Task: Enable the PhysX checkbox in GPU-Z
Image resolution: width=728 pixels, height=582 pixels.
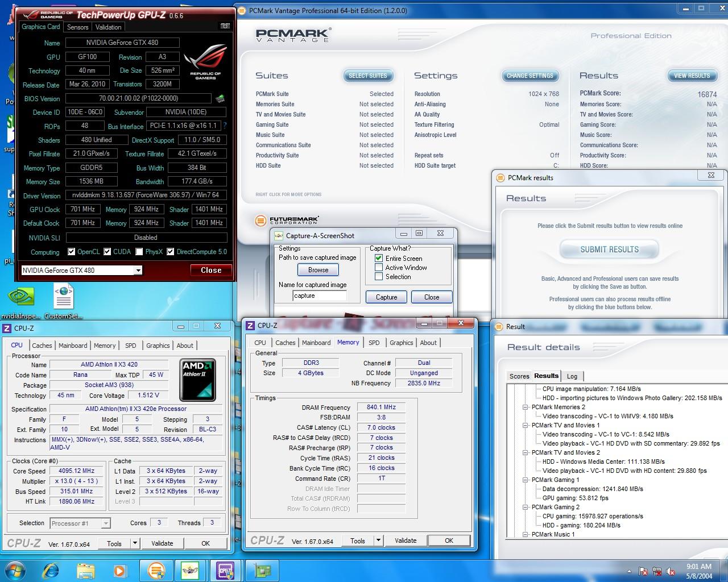Action: pos(139,252)
